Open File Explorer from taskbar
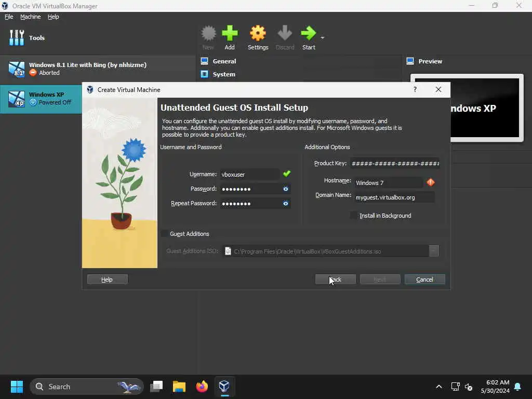 [179, 387]
